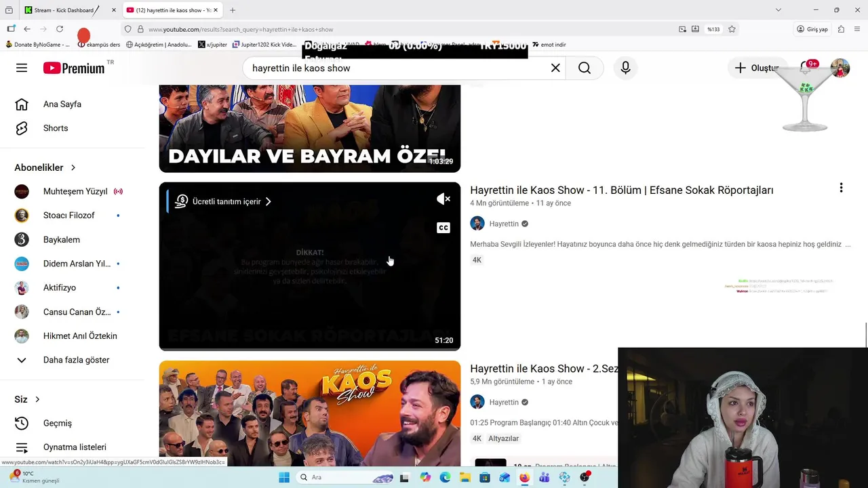This screenshot has width=868, height=488.
Task: Click Giriş yap in browser toolbar
Action: click(x=812, y=29)
